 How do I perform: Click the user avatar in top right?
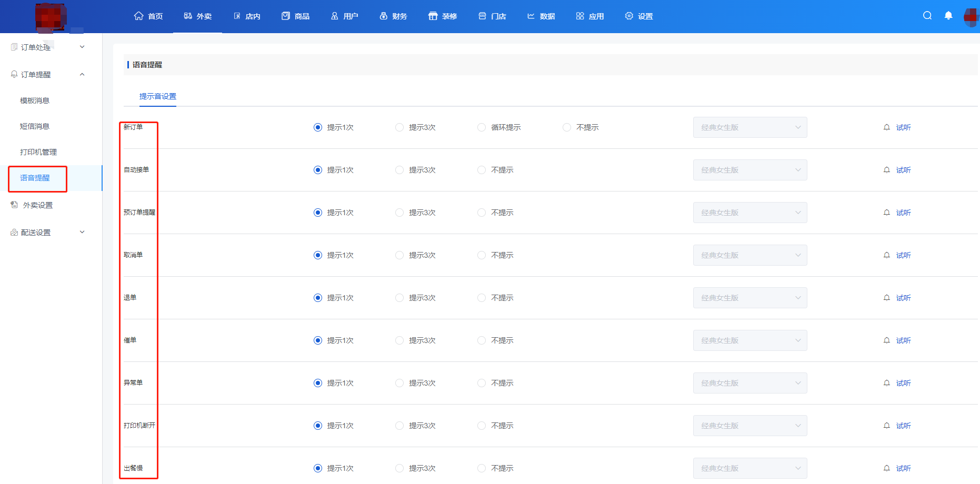[x=972, y=17]
